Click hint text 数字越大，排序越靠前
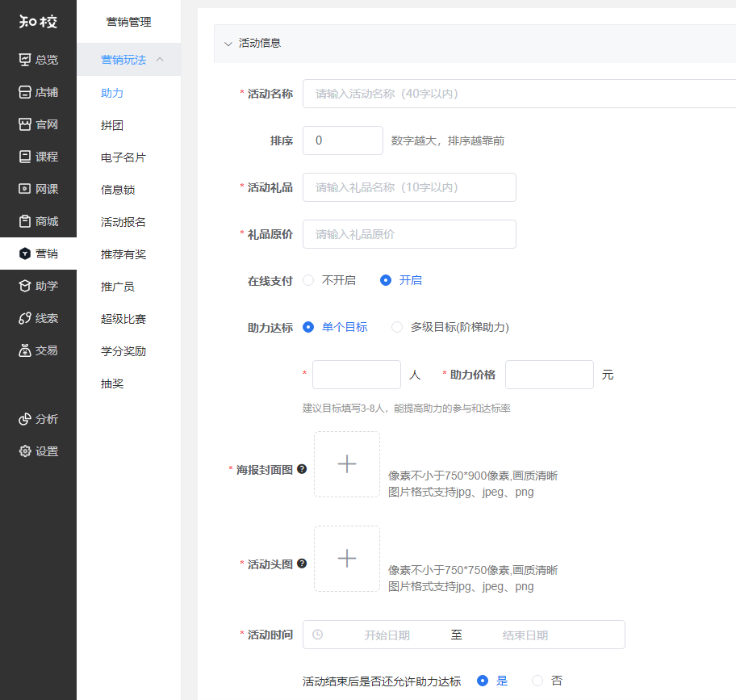 tap(448, 140)
